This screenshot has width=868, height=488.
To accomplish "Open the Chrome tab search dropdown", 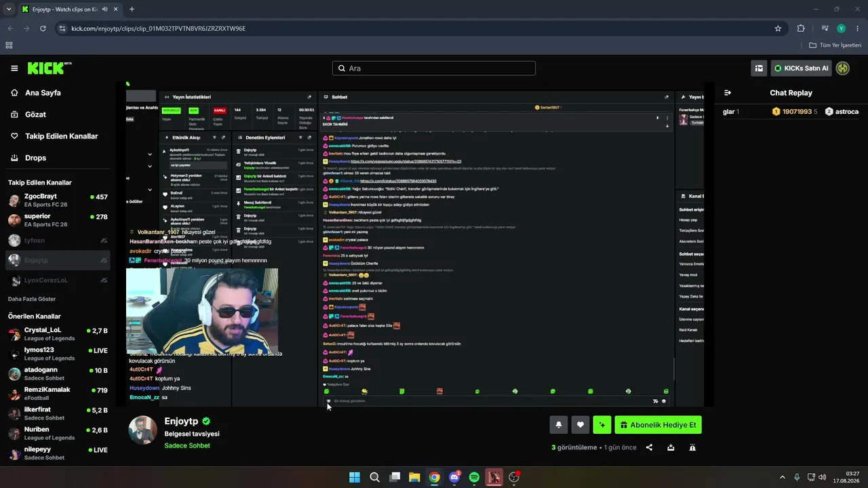I will click(x=9, y=9).
